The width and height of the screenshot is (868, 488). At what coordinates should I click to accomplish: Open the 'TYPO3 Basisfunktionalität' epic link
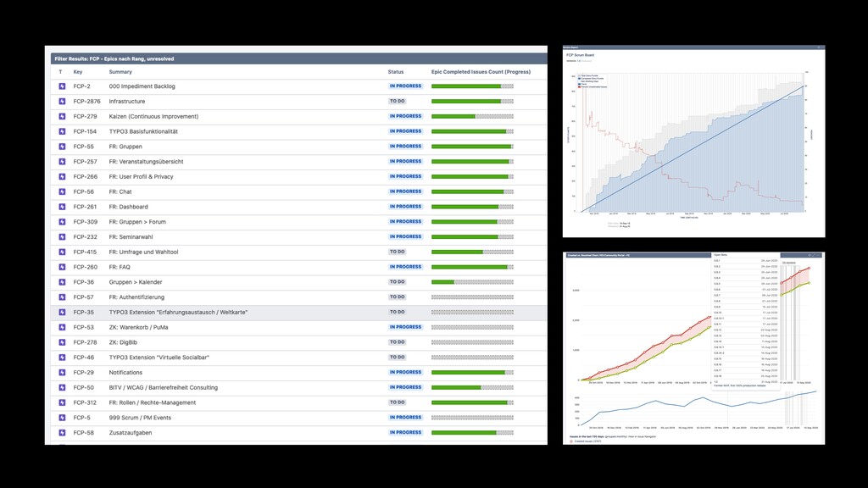pos(143,131)
